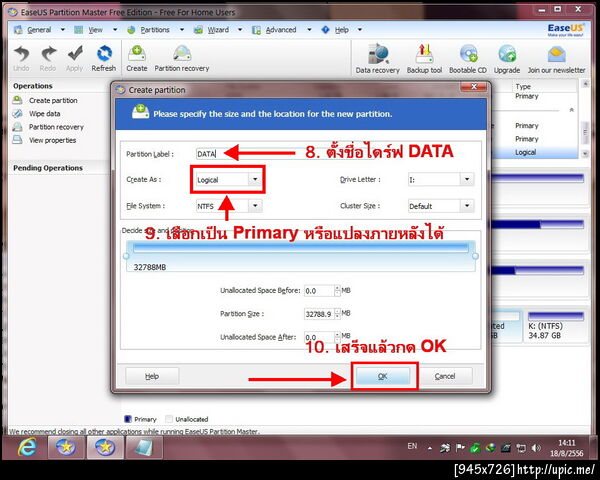This screenshot has width=600, height=480.
Task: Open Bootable CD creator
Action: click(x=468, y=59)
